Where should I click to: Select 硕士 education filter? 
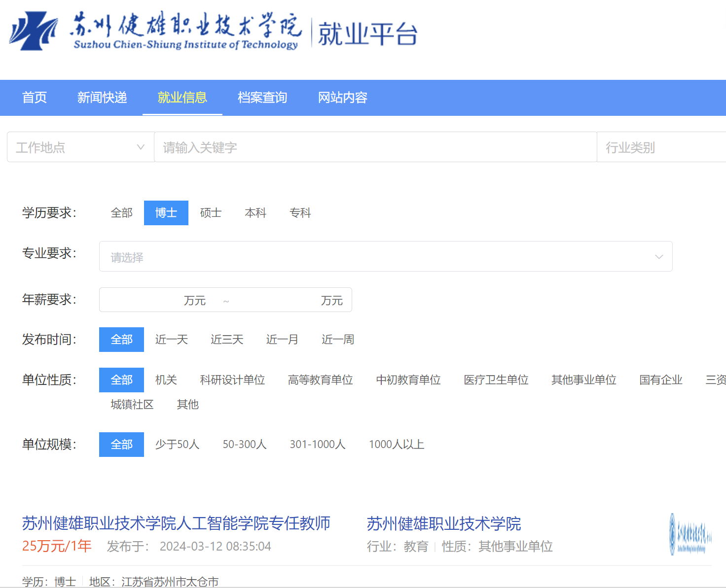[211, 213]
